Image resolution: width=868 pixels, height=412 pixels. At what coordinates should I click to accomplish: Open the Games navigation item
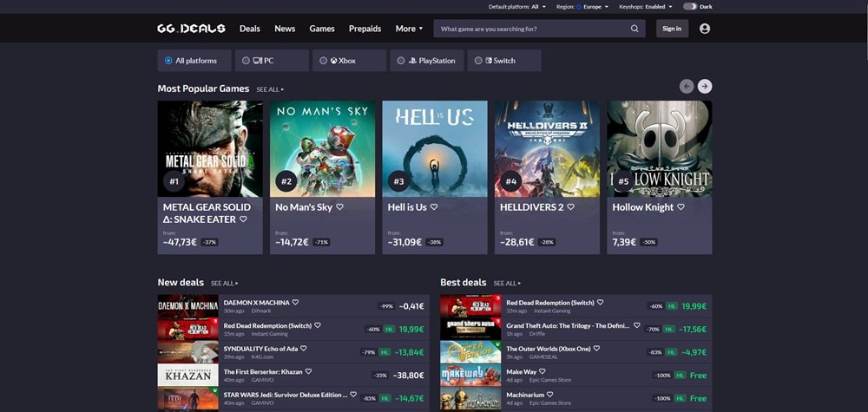(322, 29)
